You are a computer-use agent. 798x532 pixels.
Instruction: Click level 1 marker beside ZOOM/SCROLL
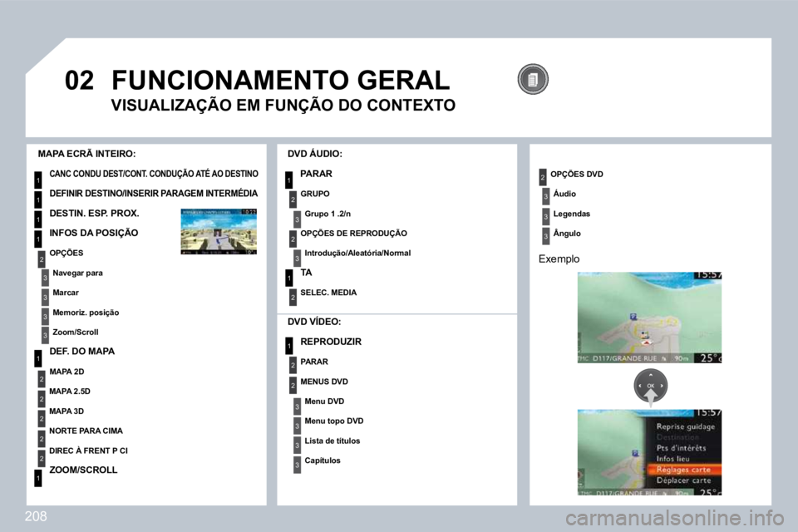pyautogui.click(x=37, y=478)
